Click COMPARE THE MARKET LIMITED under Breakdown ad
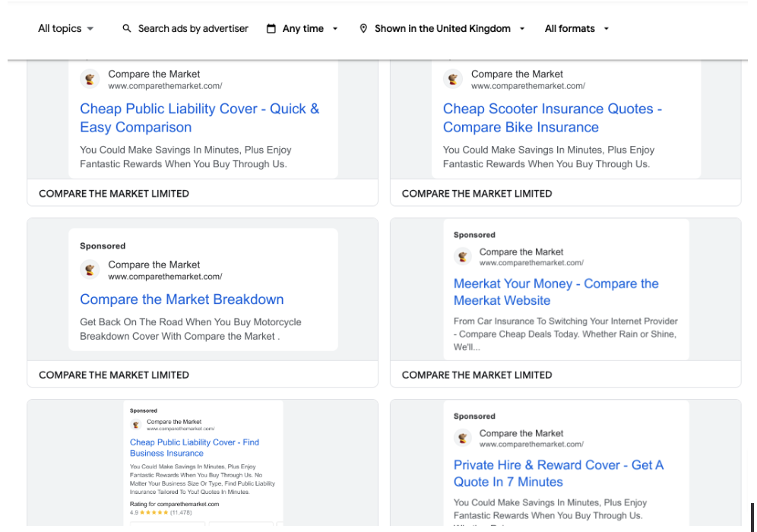This screenshot has height=532, width=757. pos(114,375)
